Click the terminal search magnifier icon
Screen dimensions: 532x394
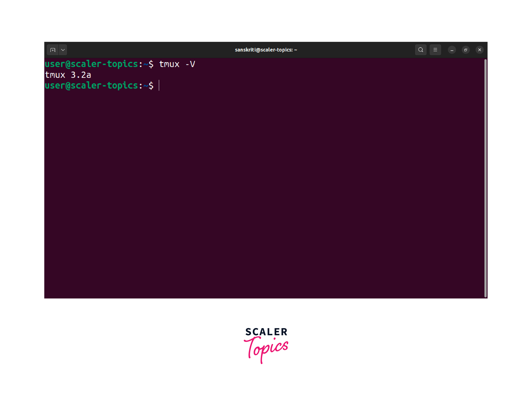[x=420, y=50]
